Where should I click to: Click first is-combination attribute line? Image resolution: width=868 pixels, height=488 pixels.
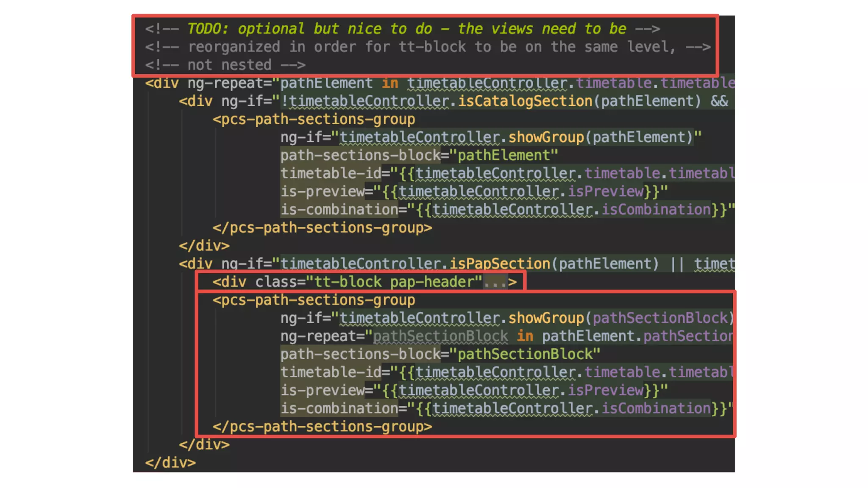[x=507, y=210]
